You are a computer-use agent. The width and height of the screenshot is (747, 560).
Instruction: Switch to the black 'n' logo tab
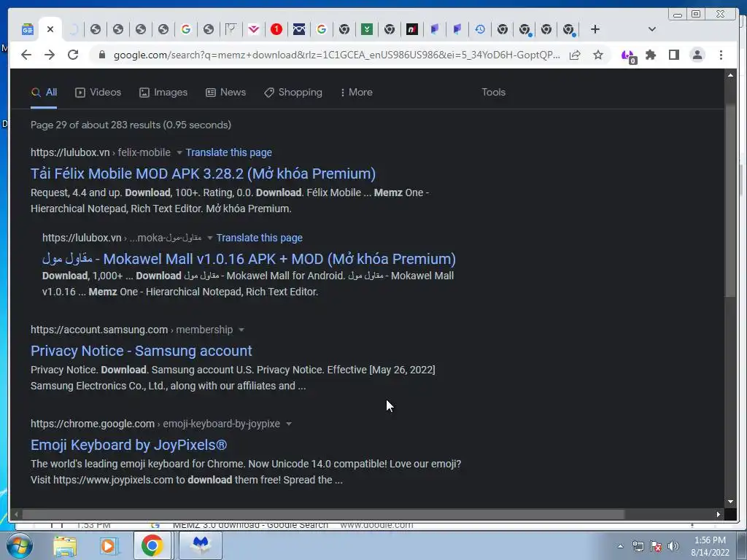click(412, 29)
